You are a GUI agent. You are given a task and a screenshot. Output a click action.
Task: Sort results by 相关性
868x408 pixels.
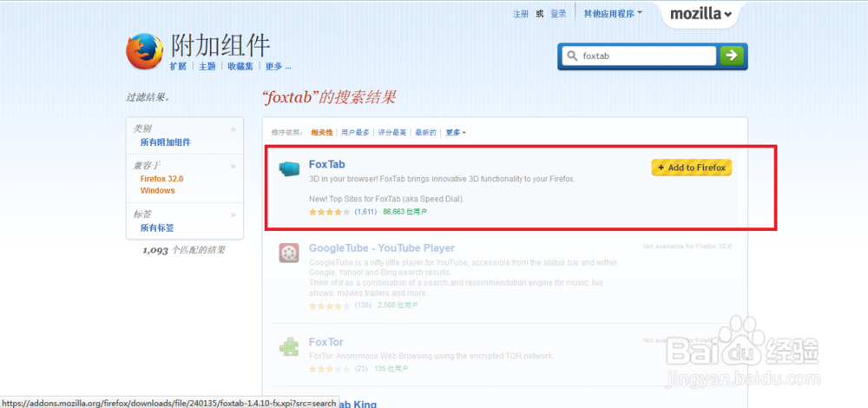[x=322, y=133]
